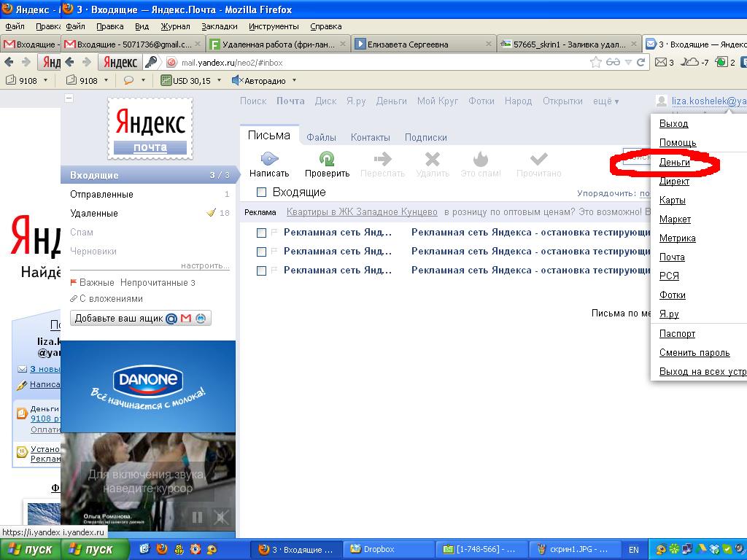Click the speech bubble toolbar icon

[x=128, y=80]
